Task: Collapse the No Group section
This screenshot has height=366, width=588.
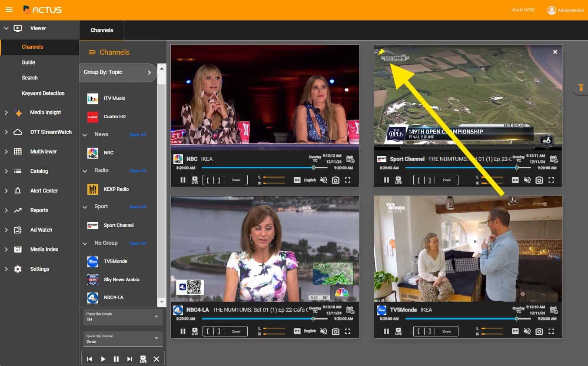Action: tap(85, 243)
